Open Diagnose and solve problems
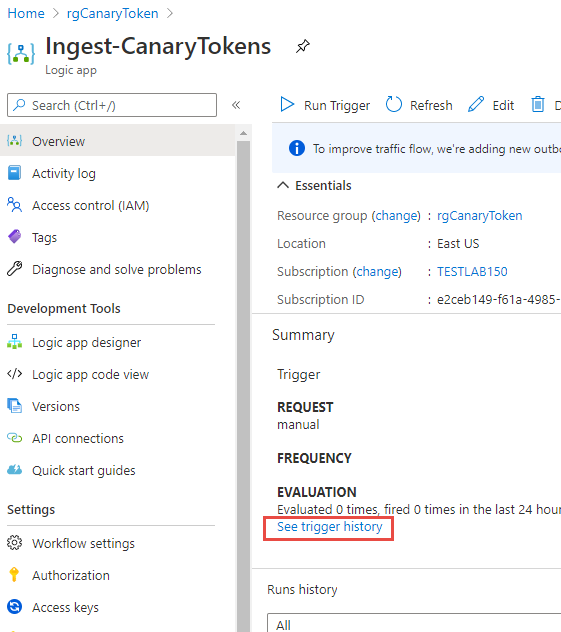 117,269
